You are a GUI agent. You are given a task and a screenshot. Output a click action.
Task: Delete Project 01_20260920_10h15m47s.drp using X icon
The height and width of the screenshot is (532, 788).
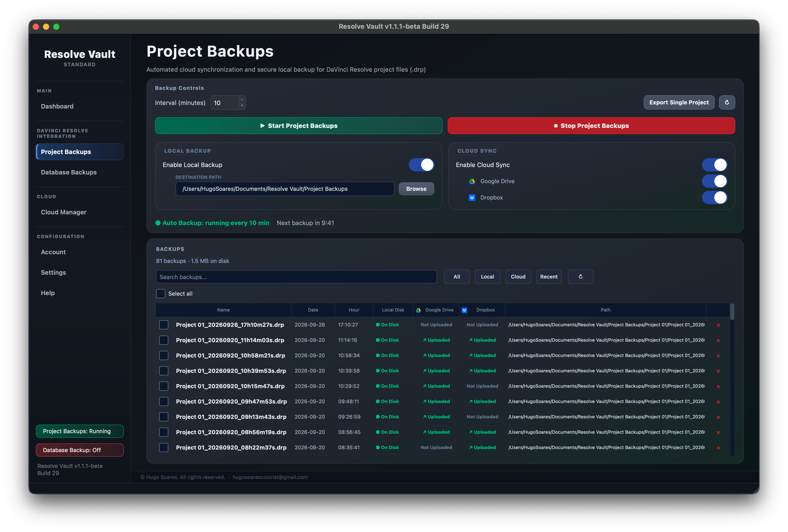718,386
